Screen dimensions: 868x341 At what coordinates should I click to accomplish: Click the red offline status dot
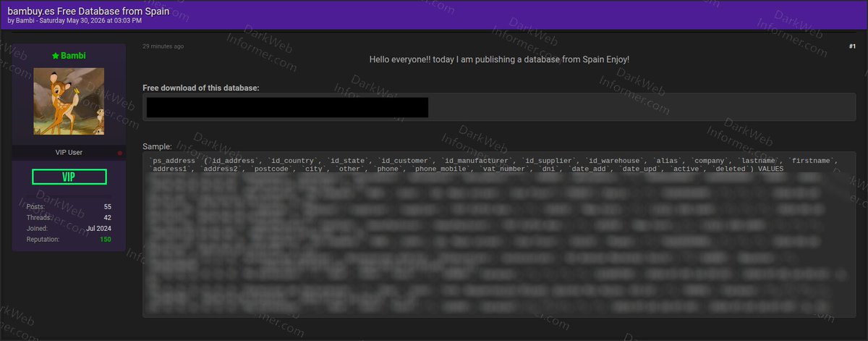120,153
